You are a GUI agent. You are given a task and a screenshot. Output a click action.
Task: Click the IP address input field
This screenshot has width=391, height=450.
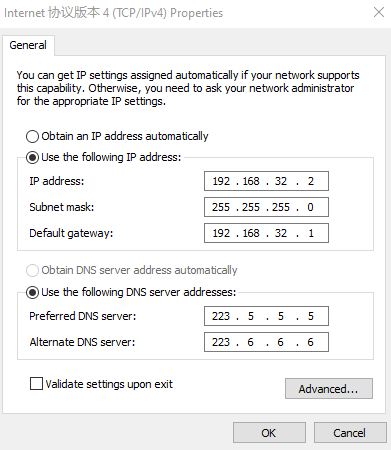coord(266,181)
